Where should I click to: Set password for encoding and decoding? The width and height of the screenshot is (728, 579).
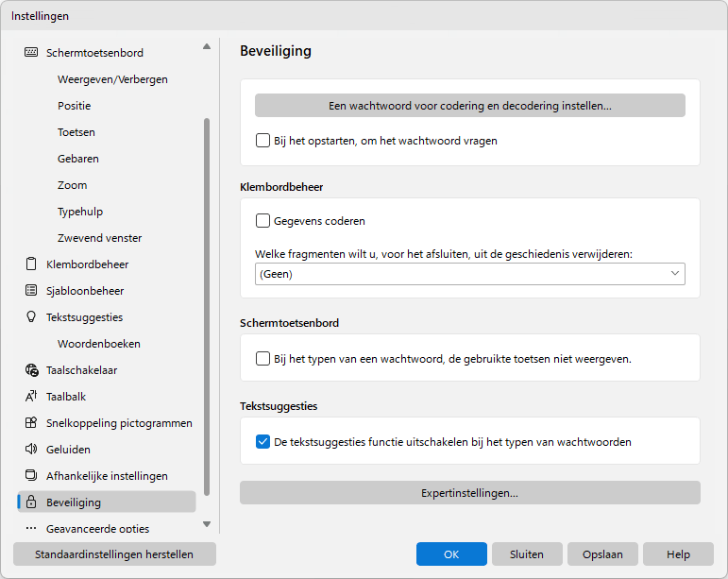point(470,106)
